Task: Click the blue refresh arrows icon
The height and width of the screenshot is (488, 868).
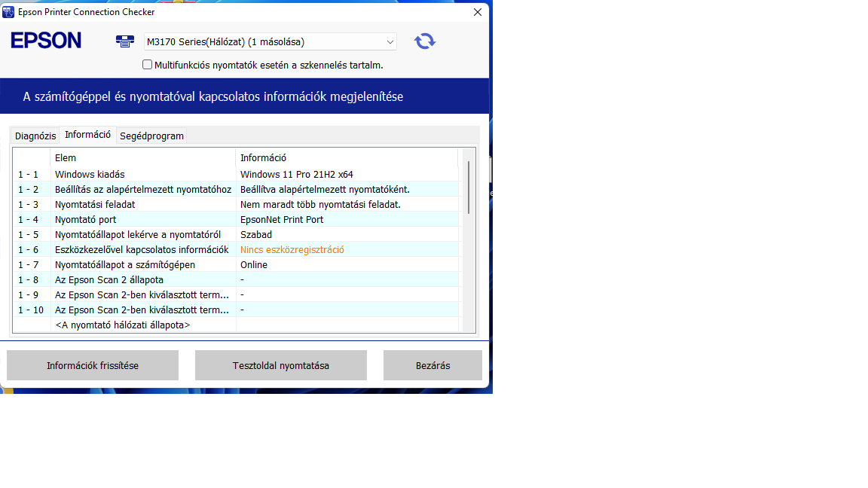Action: point(425,41)
